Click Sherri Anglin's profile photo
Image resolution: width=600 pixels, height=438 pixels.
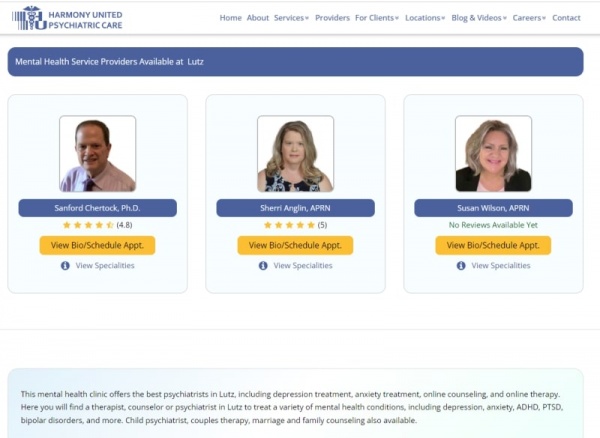[x=295, y=153]
